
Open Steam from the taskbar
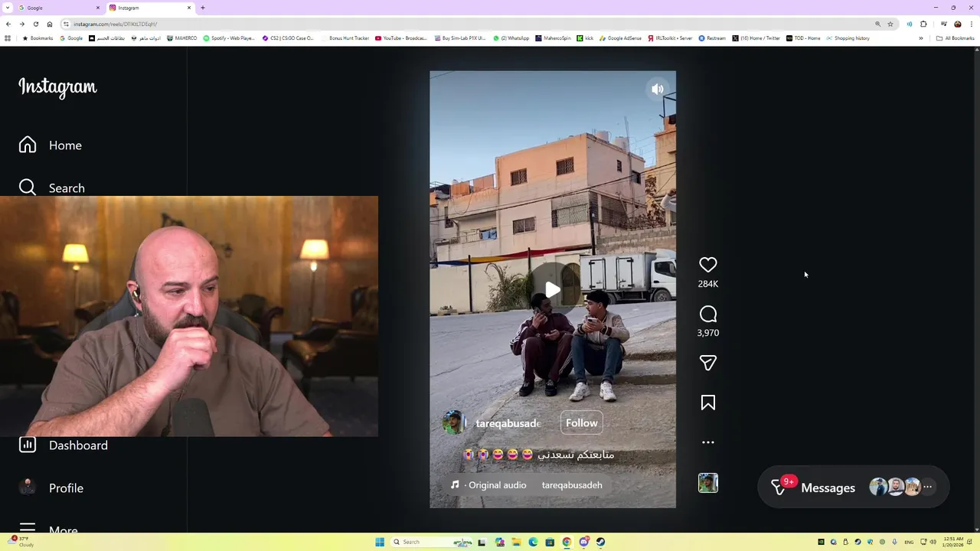pos(600,542)
